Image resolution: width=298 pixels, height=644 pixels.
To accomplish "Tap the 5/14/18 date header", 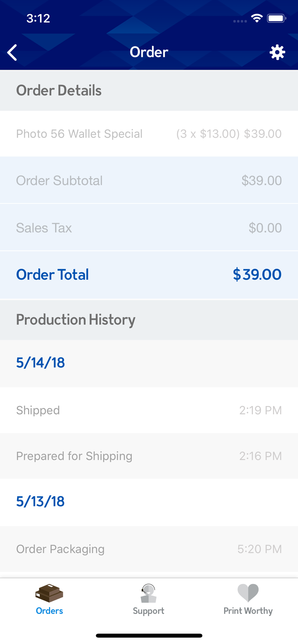I will click(41, 363).
